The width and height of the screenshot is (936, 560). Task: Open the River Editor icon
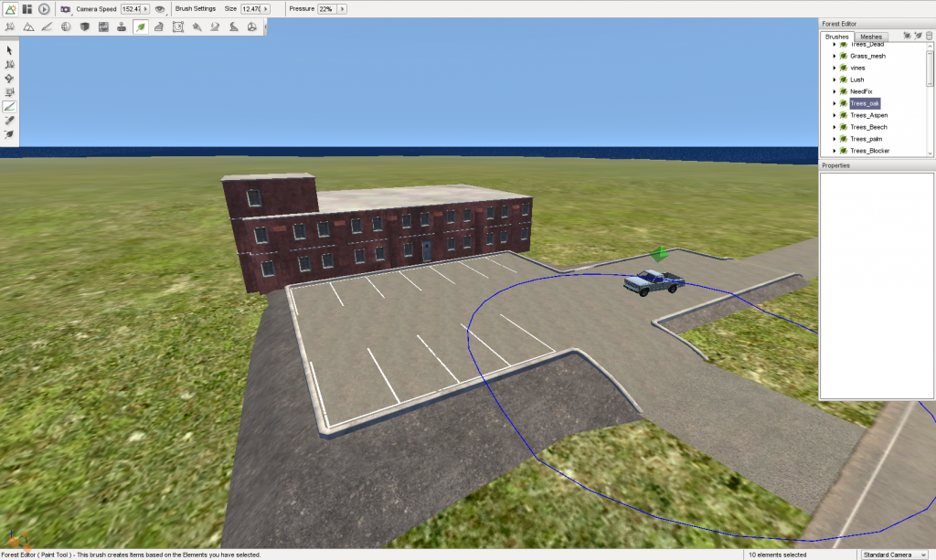pyautogui.click(x=215, y=26)
